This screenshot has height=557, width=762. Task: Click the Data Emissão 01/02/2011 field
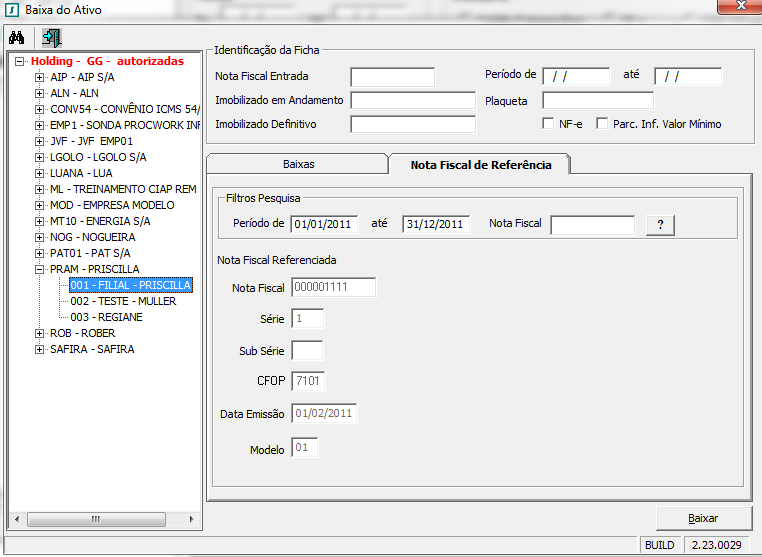point(324,413)
